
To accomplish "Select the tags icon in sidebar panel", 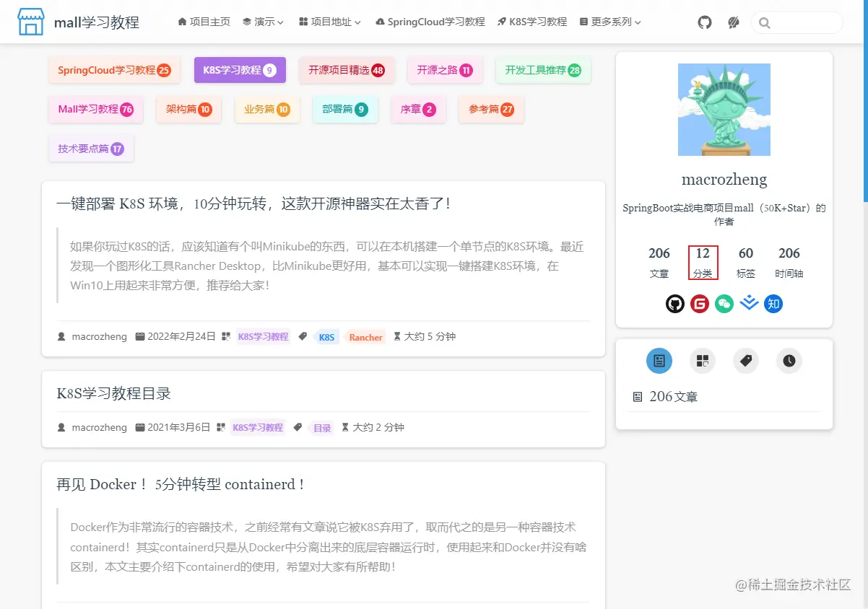I will (x=746, y=361).
